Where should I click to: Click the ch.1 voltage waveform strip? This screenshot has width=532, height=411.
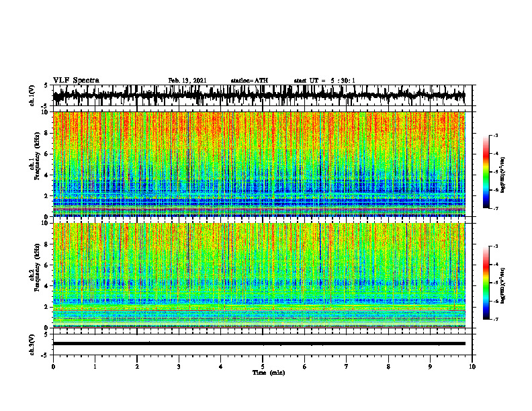point(259,95)
